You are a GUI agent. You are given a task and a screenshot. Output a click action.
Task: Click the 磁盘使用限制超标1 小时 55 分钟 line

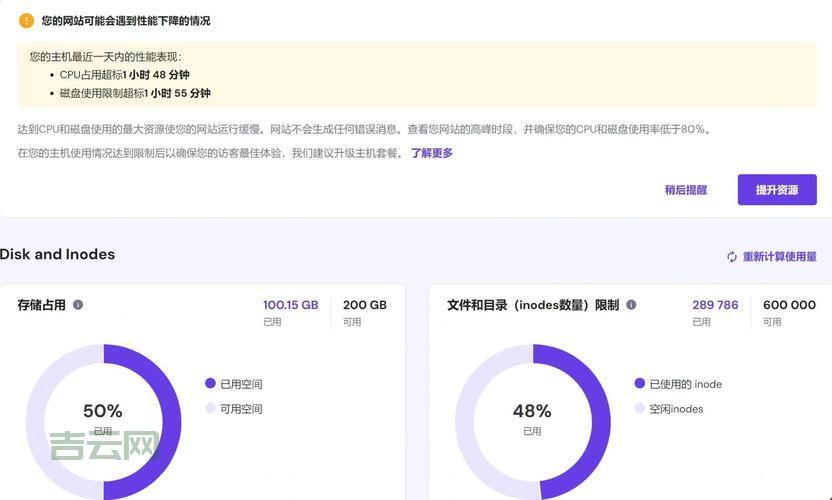click(135, 93)
